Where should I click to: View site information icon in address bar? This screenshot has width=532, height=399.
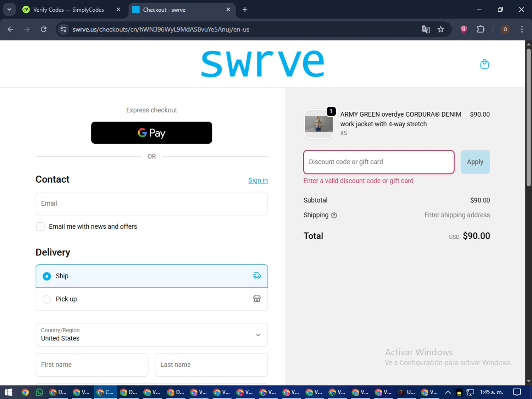pos(63,29)
